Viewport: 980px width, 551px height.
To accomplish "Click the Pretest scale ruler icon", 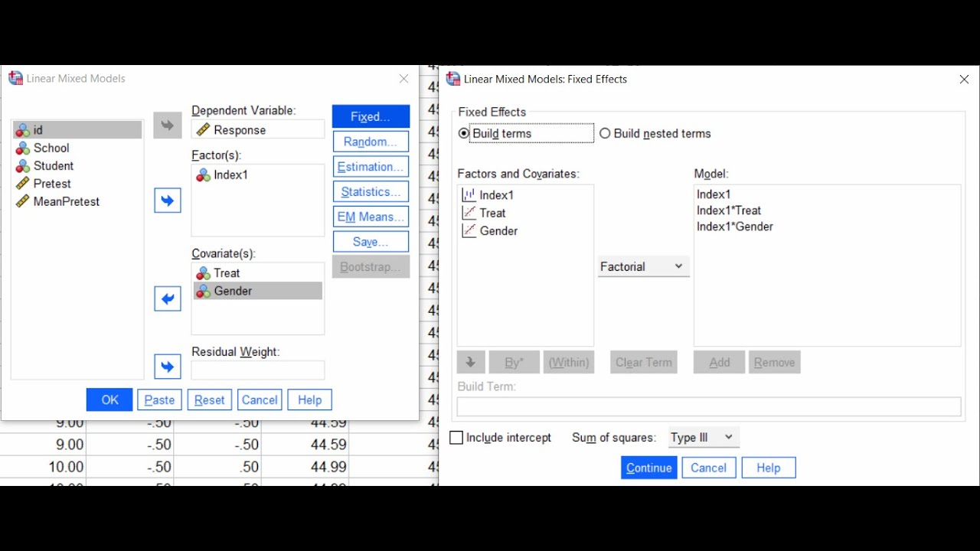I will click(x=23, y=184).
